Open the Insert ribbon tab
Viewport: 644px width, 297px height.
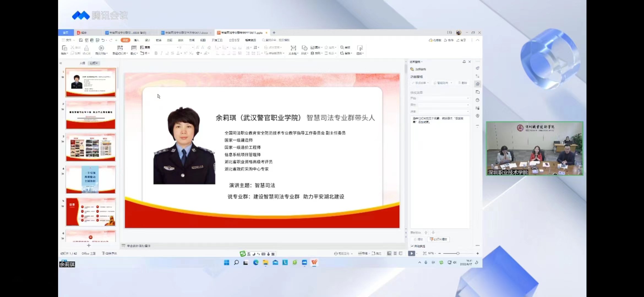click(137, 40)
